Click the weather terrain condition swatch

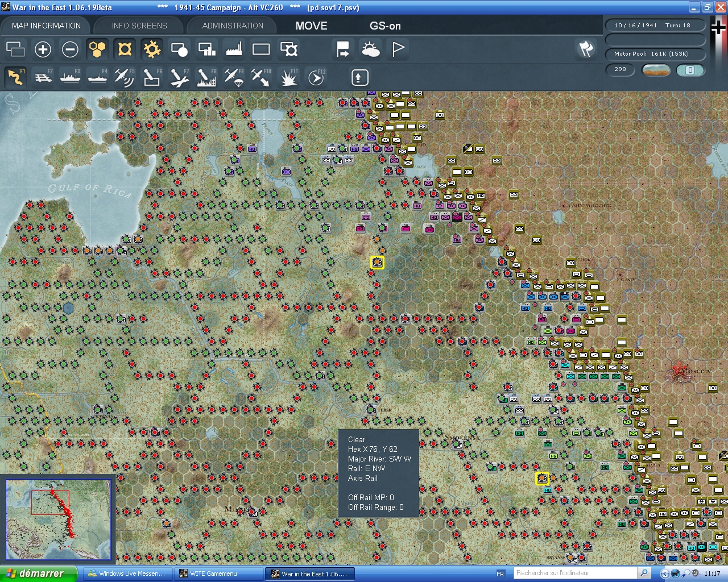657,70
